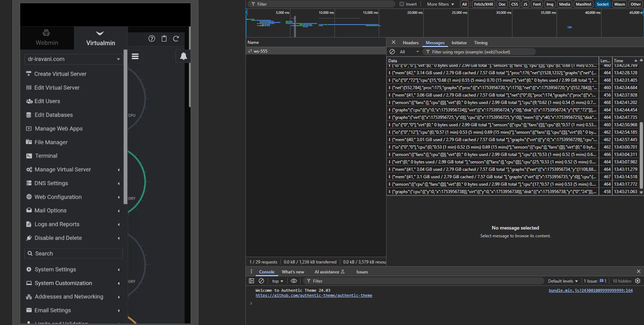
Task: Click the refresh icon in top bar
Action: [x=176, y=39]
